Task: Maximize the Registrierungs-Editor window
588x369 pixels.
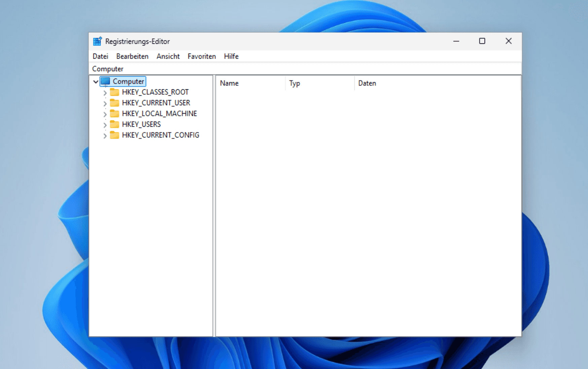Action: [482, 41]
